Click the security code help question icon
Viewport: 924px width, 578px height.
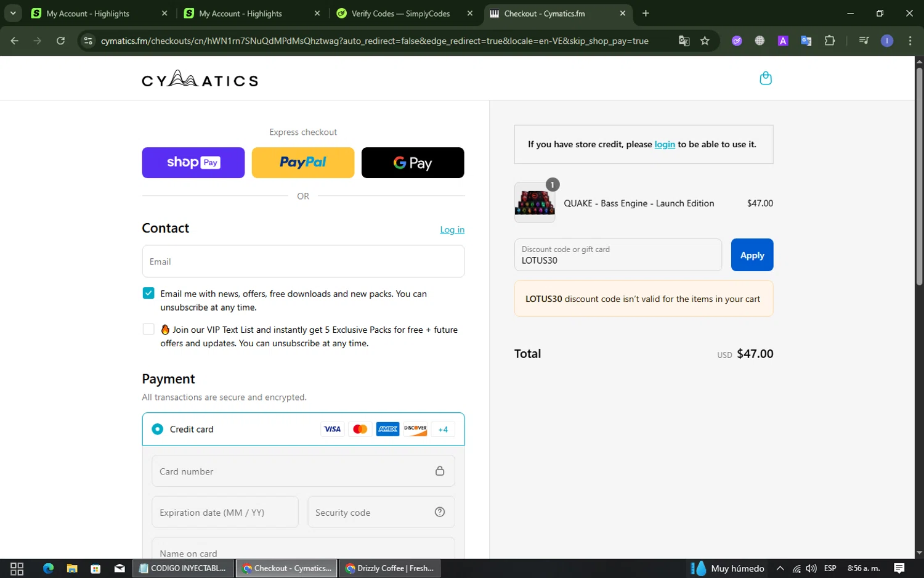(440, 512)
